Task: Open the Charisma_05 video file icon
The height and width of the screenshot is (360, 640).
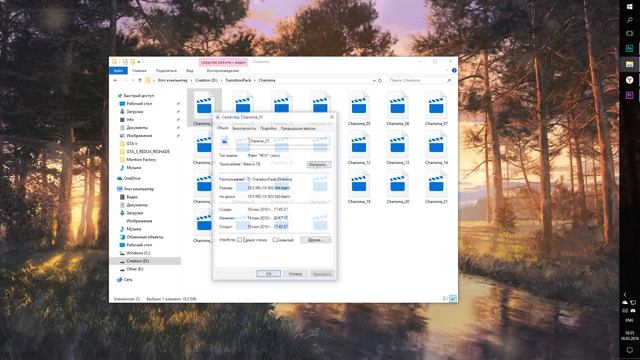Action: (x=359, y=104)
